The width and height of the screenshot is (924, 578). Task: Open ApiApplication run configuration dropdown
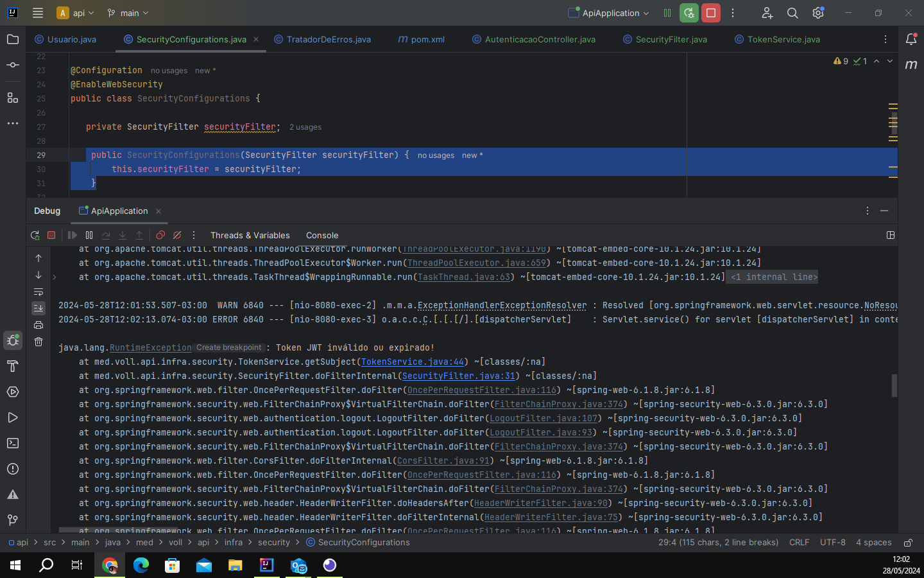(x=609, y=13)
